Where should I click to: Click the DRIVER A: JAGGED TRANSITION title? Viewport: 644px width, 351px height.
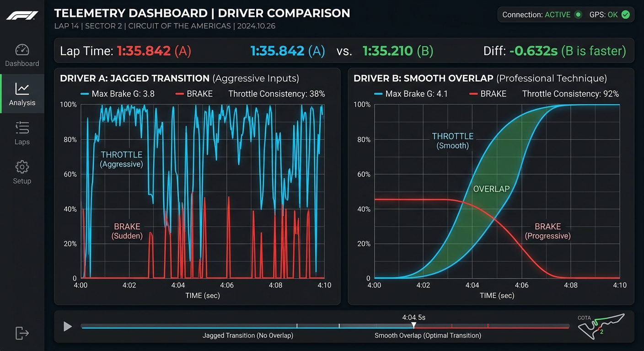click(134, 79)
